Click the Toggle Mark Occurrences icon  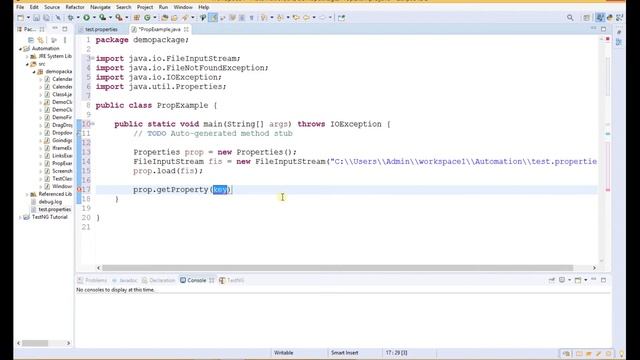coord(213,18)
